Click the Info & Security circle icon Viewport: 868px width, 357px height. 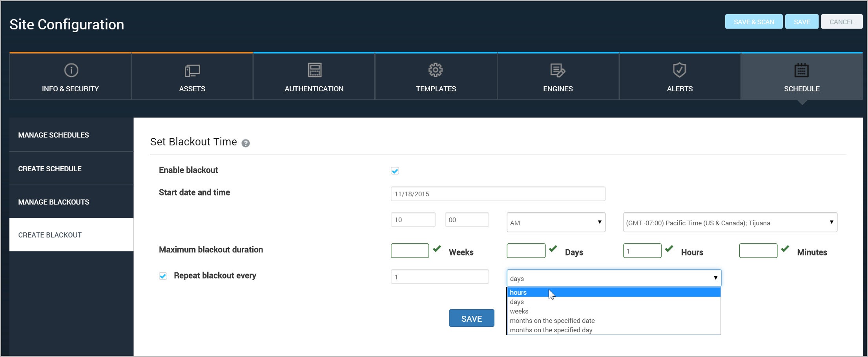tap(71, 71)
